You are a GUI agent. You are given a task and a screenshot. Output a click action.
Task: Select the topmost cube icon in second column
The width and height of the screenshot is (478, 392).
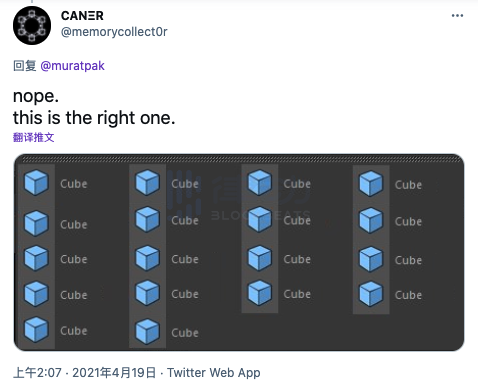point(147,182)
